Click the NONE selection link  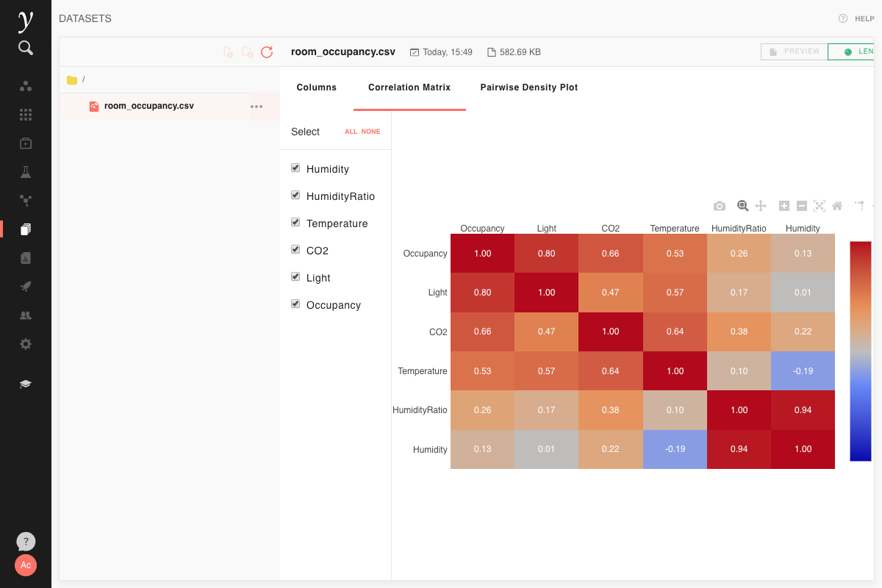coord(370,132)
